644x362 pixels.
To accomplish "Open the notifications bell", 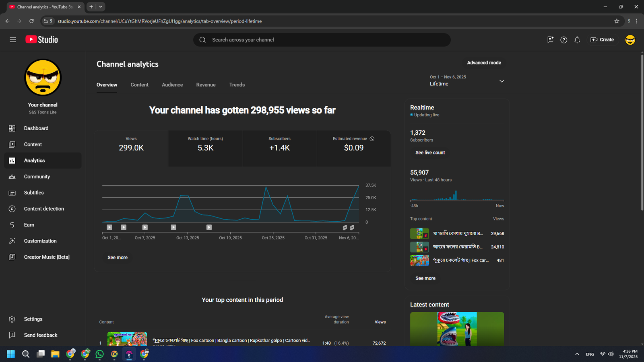I will pos(577,40).
